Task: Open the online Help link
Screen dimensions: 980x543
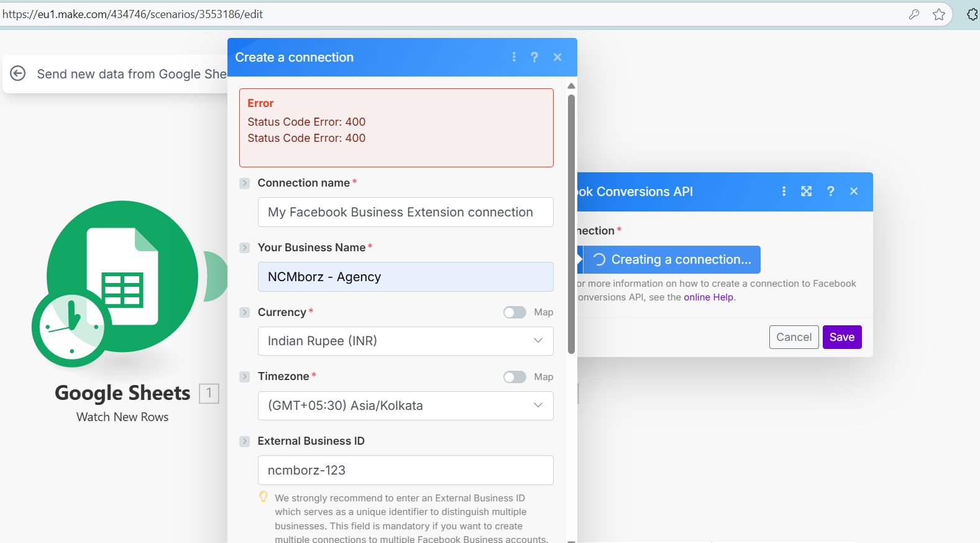Action: pos(708,297)
